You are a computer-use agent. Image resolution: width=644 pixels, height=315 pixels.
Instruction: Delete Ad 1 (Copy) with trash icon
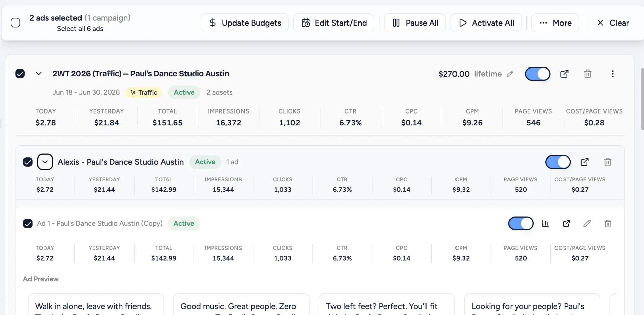pyautogui.click(x=608, y=223)
